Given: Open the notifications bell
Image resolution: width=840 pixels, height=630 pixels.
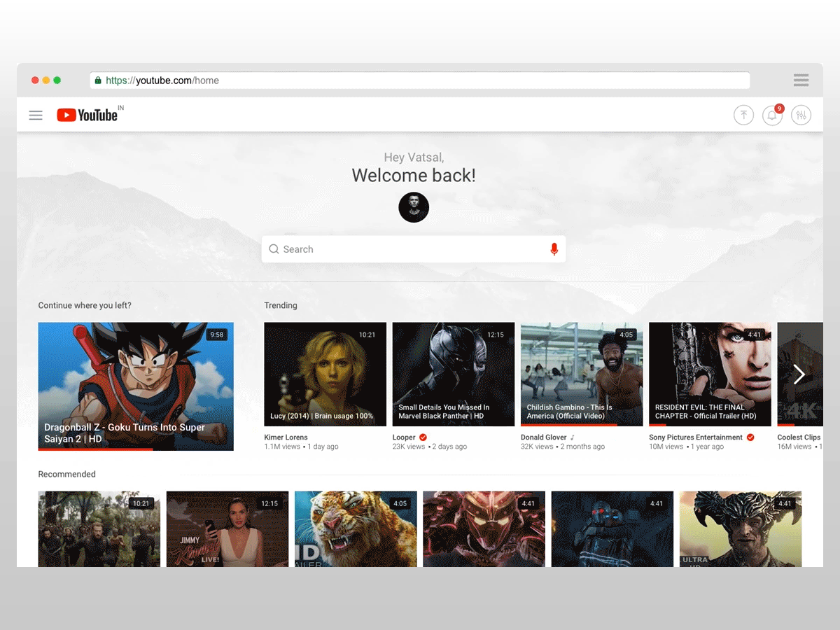Looking at the screenshot, I should pos(772,115).
